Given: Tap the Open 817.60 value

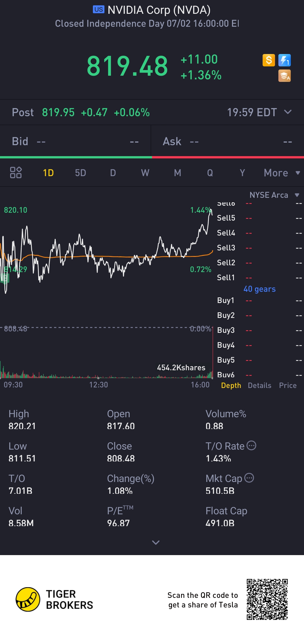Looking at the screenshot, I should [x=121, y=426].
